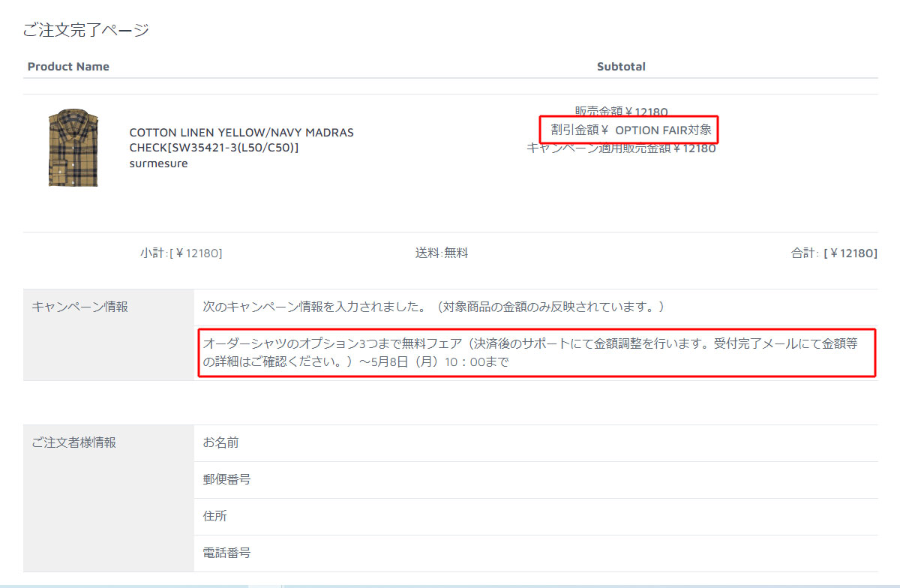The height and width of the screenshot is (588, 900).
Task: Click the 送料:無料 shipping text
Action: point(442,253)
